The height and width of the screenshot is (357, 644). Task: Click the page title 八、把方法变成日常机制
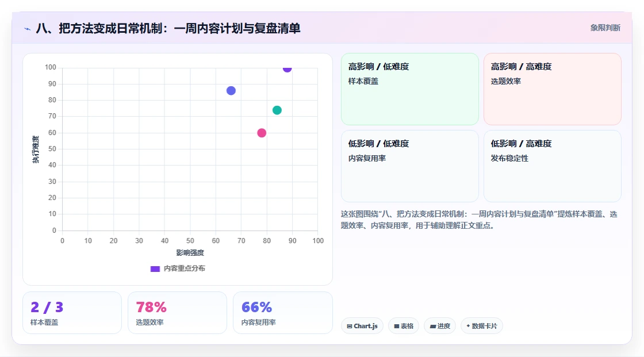point(168,28)
